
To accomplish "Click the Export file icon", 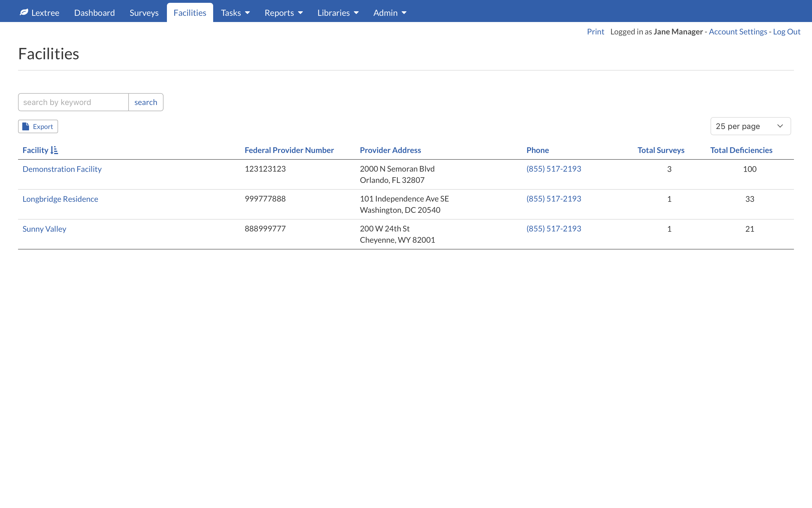I will click(x=25, y=126).
